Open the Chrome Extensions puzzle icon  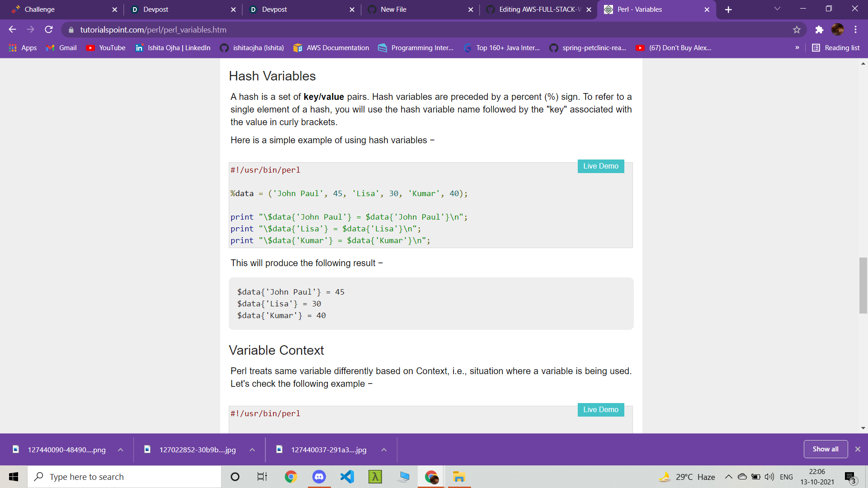pyautogui.click(x=819, y=30)
